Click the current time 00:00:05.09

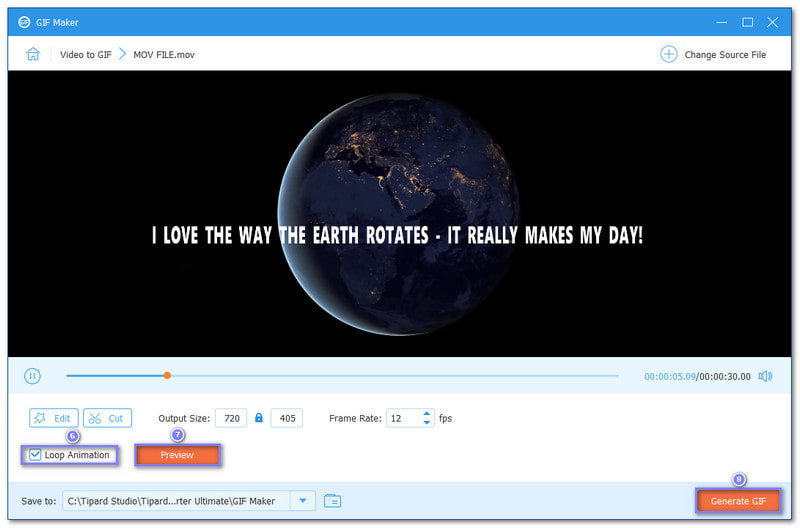[670, 376]
